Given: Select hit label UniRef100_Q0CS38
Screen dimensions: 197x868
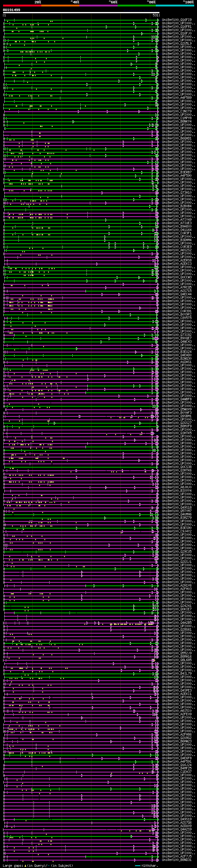Looking at the screenshot, I should pyautogui.click(x=177, y=467).
